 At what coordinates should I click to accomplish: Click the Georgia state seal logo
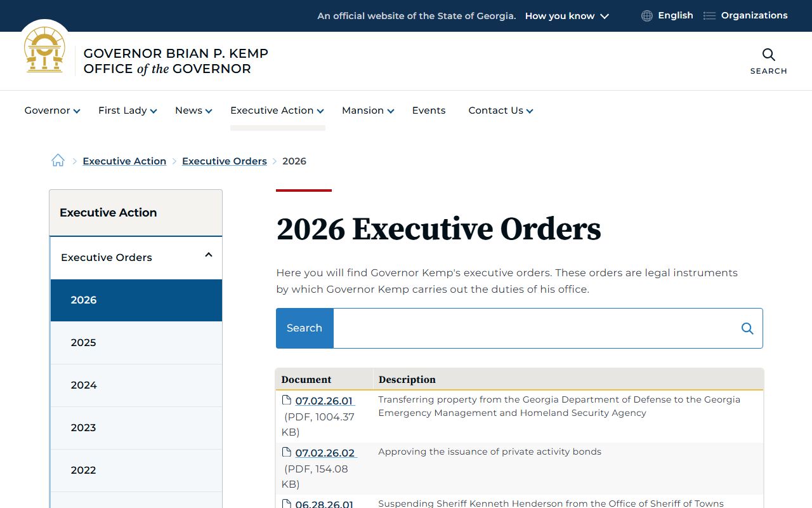pos(44,50)
